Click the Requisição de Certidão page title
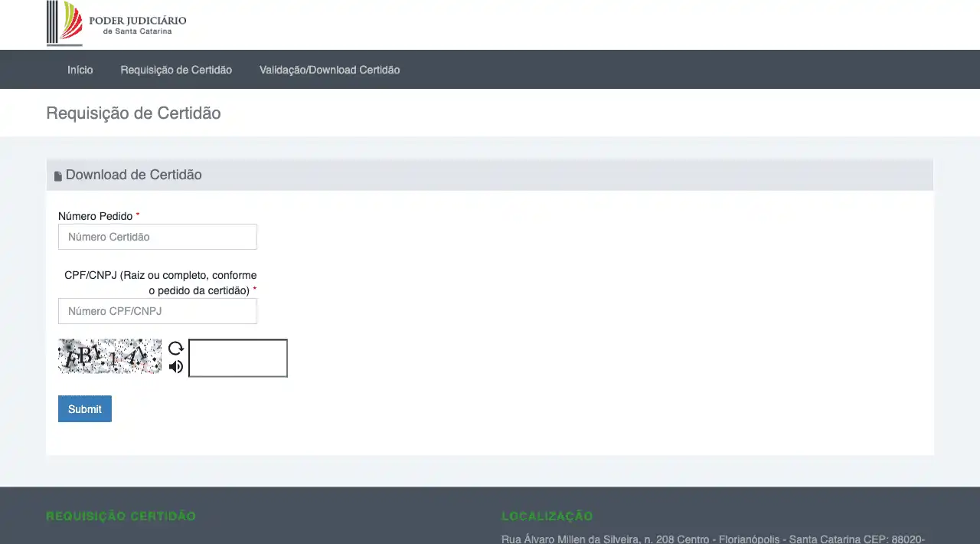980x544 pixels. [133, 113]
